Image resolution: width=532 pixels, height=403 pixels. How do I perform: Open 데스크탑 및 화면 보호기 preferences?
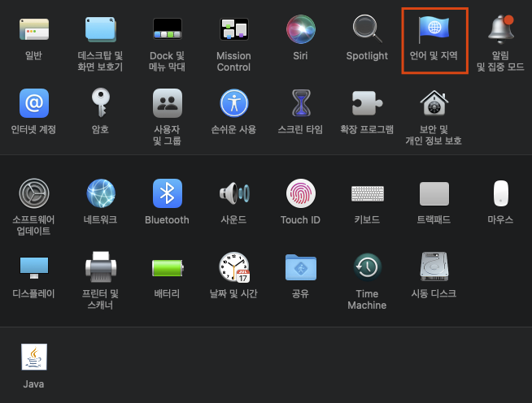click(100, 29)
